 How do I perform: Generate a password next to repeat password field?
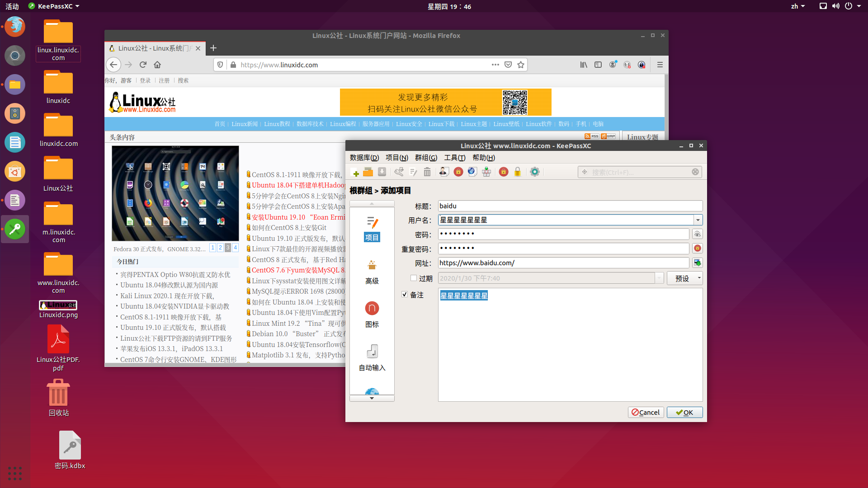698,248
